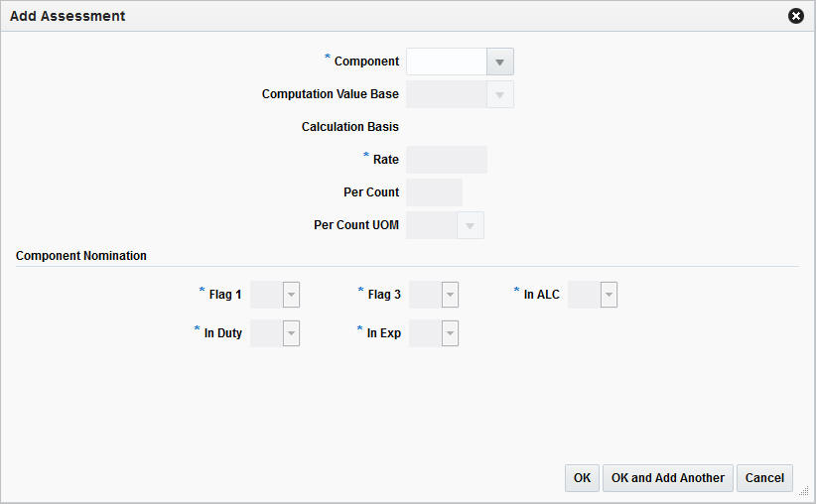Image resolution: width=816 pixels, height=504 pixels.
Task: Expand the Flag 1 dropdown arrow
Action: coord(291,295)
